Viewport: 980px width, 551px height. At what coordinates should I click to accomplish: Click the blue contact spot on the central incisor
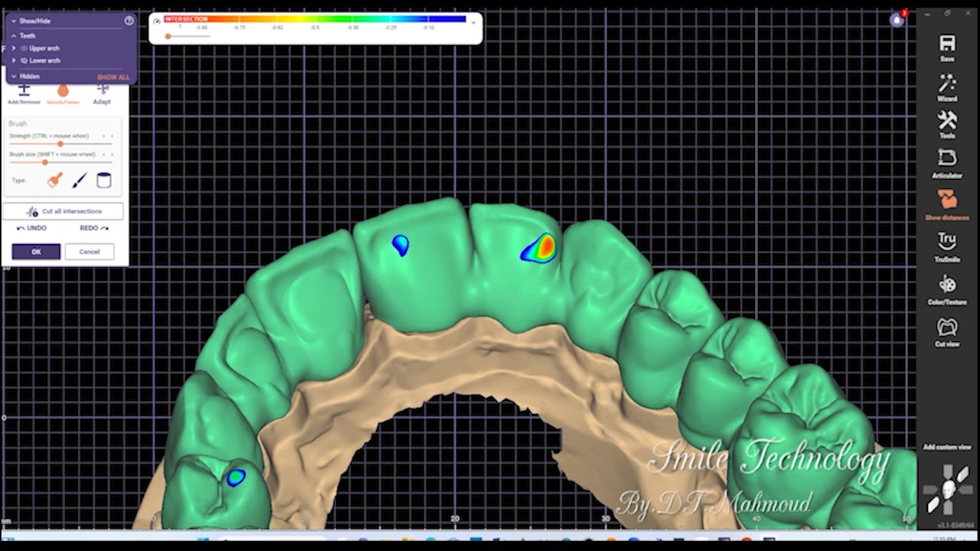pyautogui.click(x=400, y=245)
